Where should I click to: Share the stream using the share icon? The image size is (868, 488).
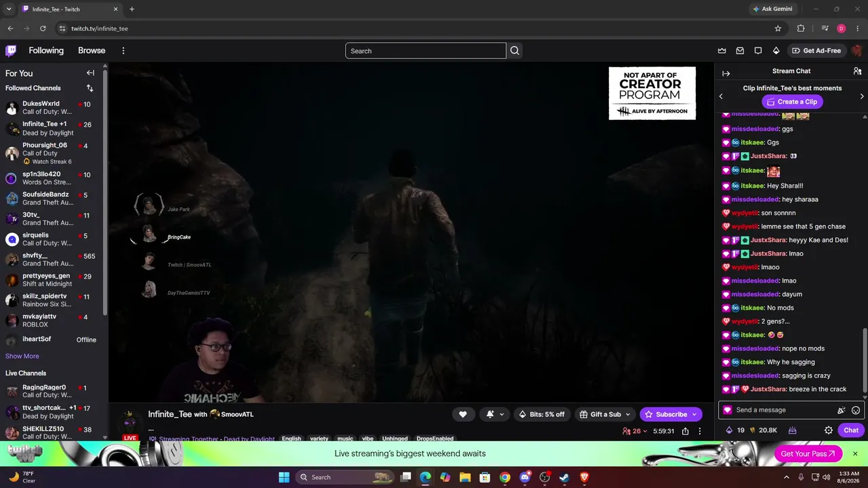(x=686, y=431)
